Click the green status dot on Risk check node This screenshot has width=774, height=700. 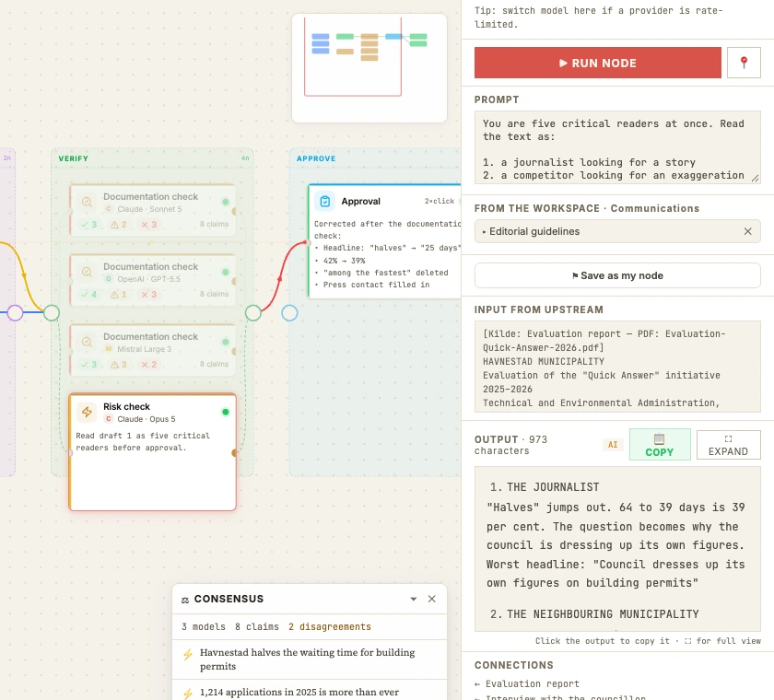[x=226, y=412]
